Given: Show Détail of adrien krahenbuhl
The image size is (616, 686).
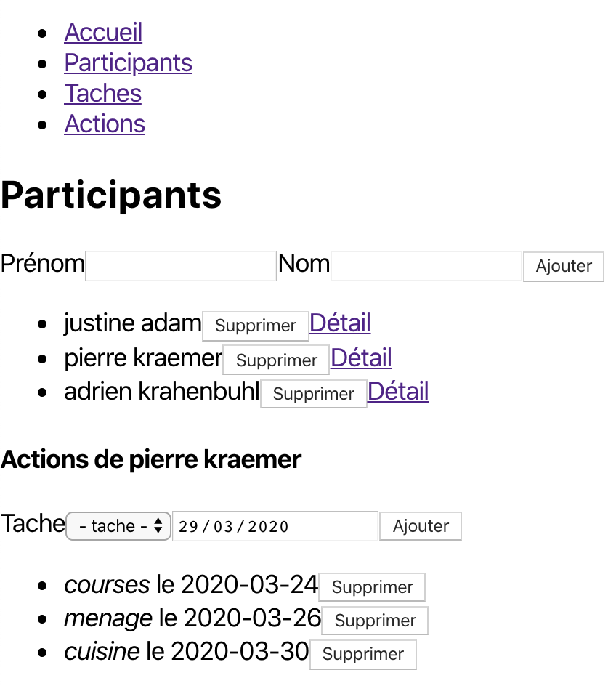Looking at the screenshot, I should pos(398,392).
